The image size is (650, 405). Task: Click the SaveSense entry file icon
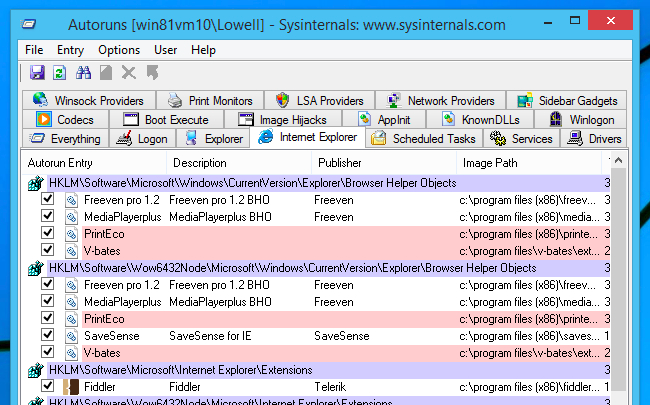pos(71,336)
